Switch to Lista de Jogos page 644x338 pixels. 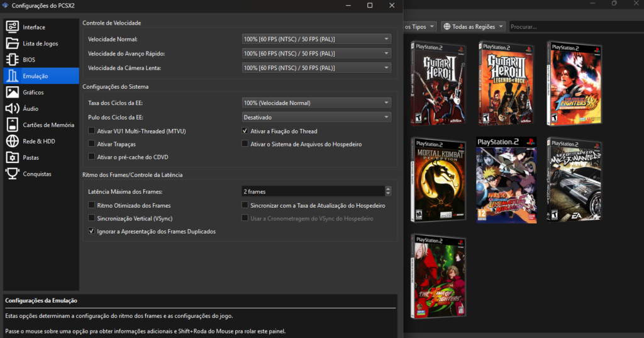41,43
